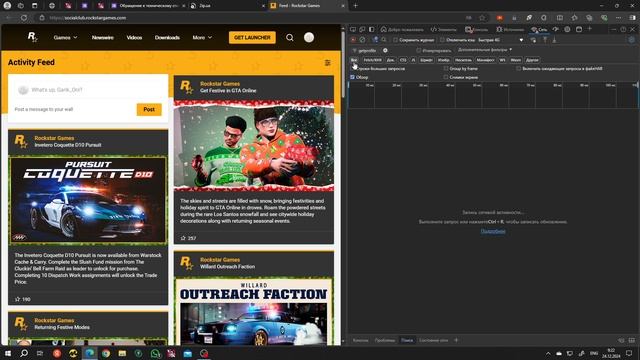Expand the Games dropdown in navigation
This screenshot has width=640, height=360.
coord(65,38)
